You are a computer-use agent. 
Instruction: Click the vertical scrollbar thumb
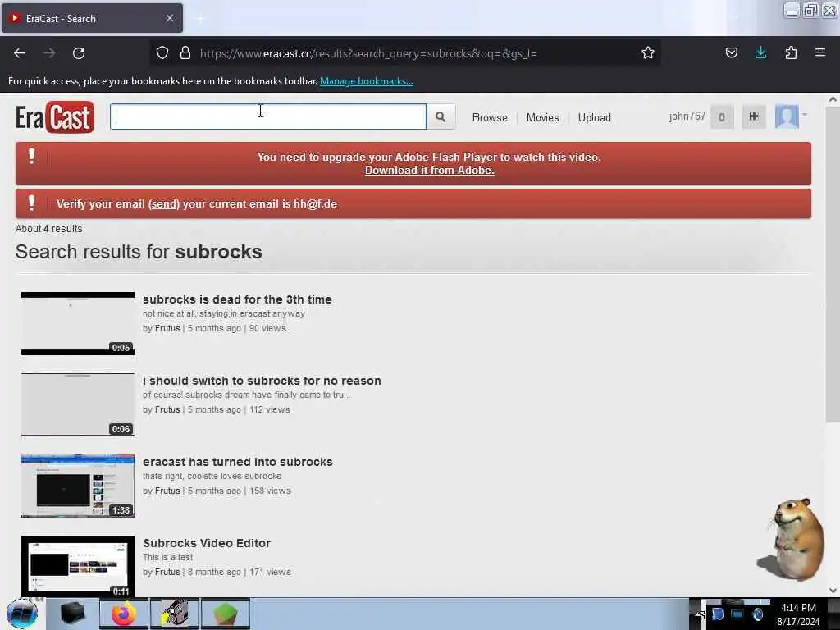click(x=833, y=264)
